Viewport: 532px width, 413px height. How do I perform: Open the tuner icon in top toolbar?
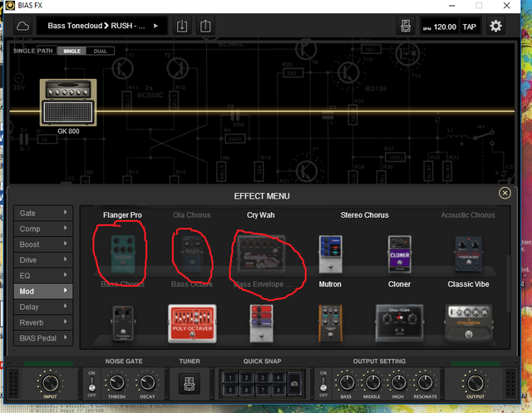[x=406, y=26]
